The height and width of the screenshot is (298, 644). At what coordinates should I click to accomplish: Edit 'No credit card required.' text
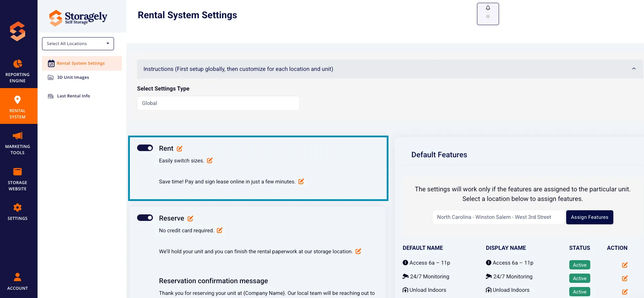click(219, 230)
